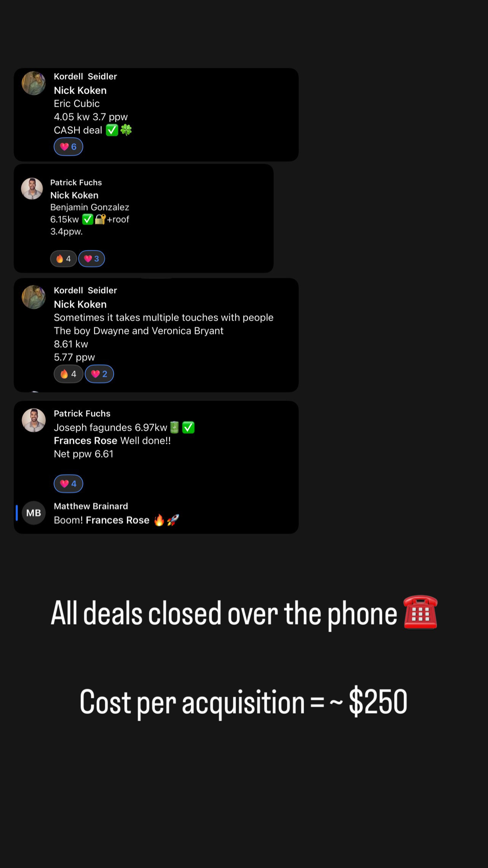
Task: Tap the fire reaction on Benjamin Gonzalez post
Action: 63,259
